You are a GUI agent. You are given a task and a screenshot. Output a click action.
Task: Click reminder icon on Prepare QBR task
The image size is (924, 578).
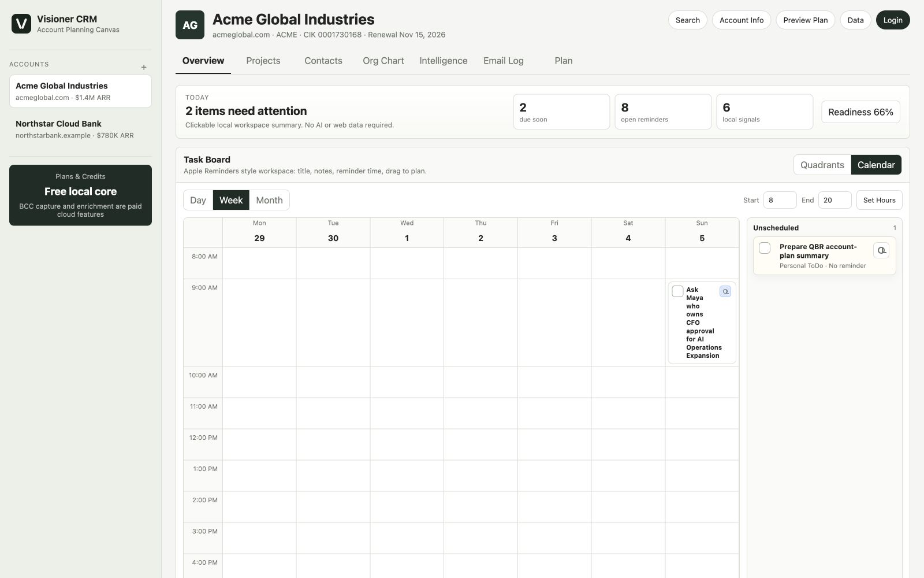pyautogui.click(x=881, y=250)
